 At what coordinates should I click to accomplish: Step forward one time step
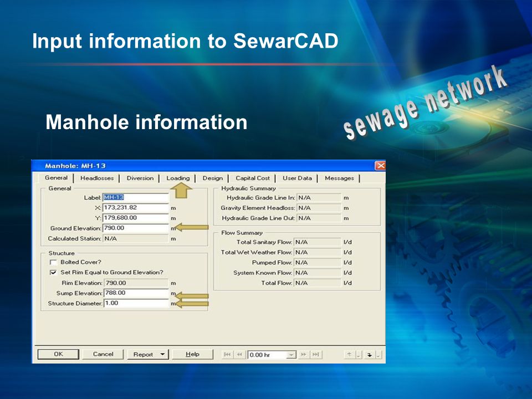[304, 355]
